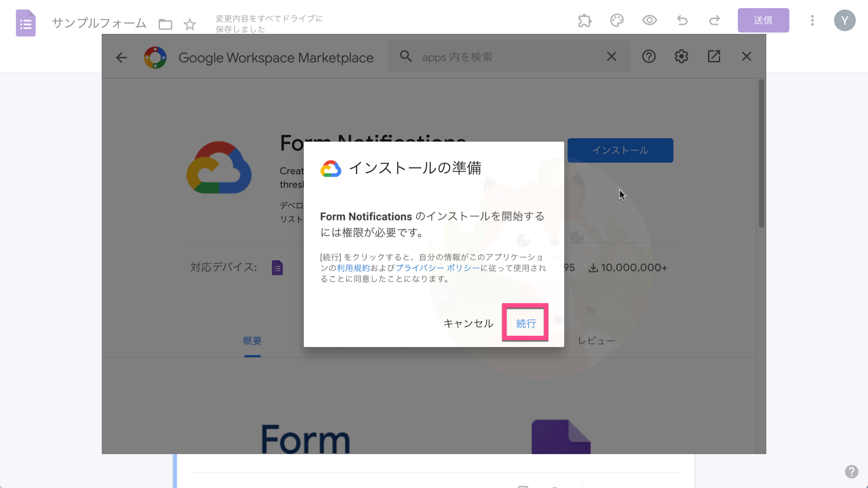868x488 pixels.
Task: Click the 続行 button in dialog
Action: [x=525, y=323]
